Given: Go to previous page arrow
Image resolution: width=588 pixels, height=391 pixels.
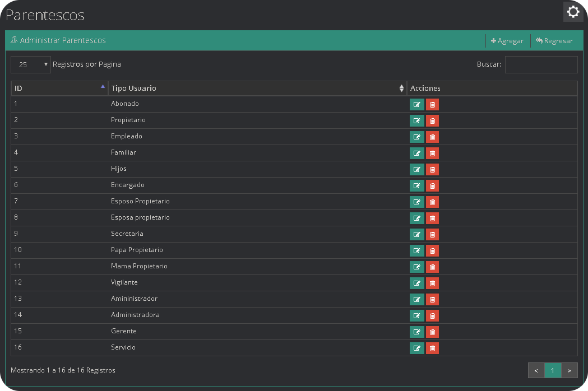Looking at the screenshot, I should (x=536, y=370).
